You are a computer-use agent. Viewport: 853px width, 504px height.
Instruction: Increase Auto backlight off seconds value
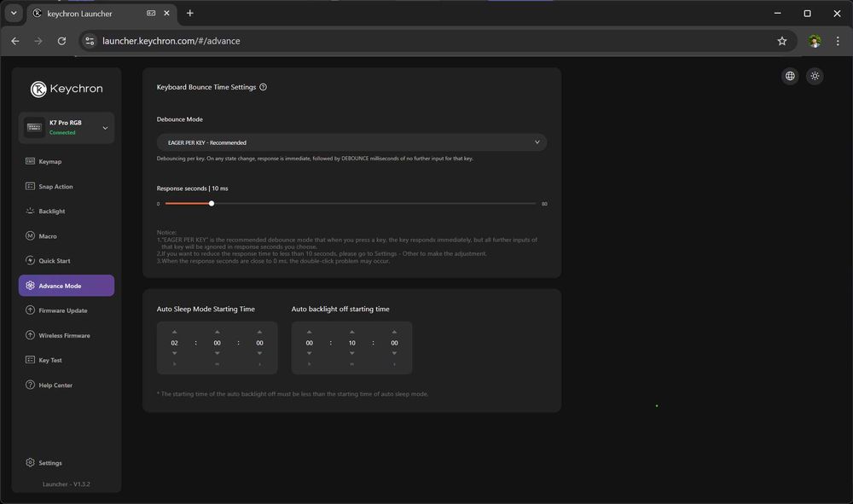(394, 332)
